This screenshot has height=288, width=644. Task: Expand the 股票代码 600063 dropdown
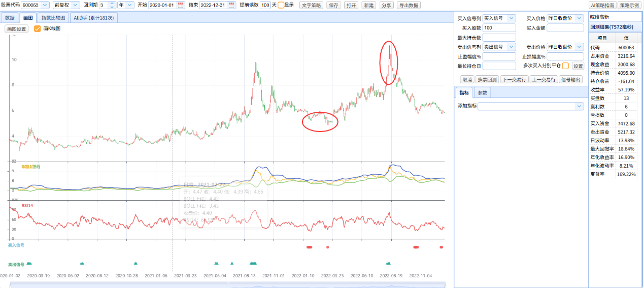(x=35, y=5)
